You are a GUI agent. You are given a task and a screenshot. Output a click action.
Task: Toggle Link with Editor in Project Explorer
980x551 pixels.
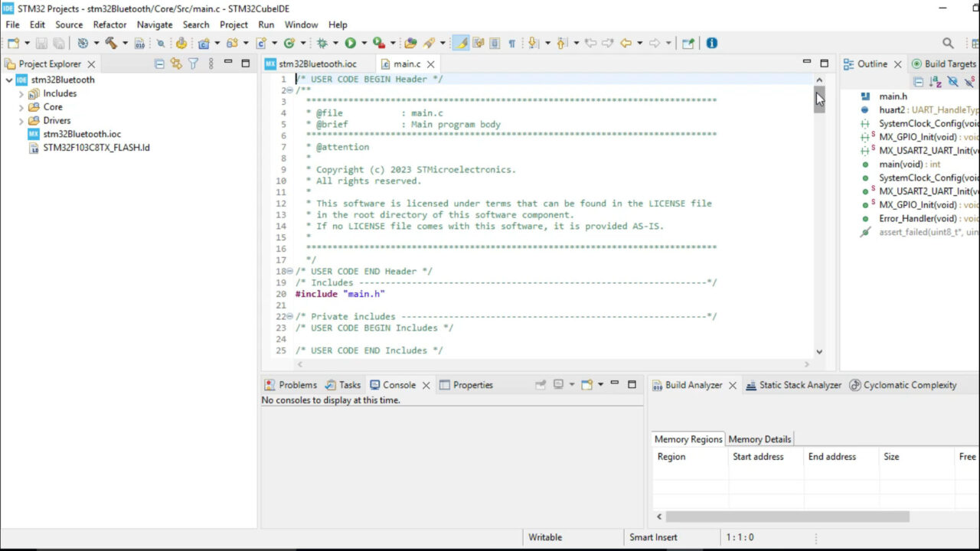click(x=176, y=64)
